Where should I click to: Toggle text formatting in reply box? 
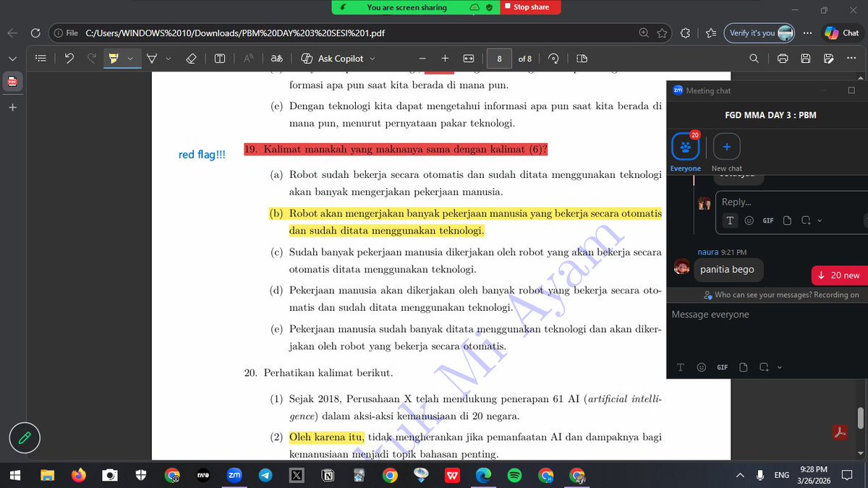tap(730, 221)
